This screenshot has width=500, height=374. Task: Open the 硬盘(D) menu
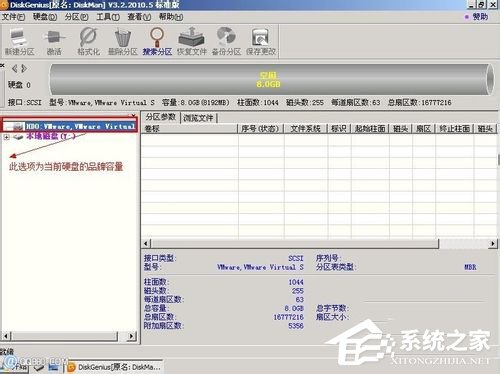[45, 17]
